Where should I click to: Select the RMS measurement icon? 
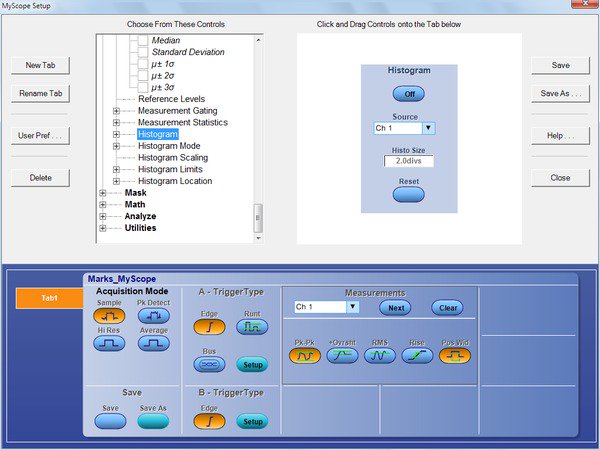379,355
